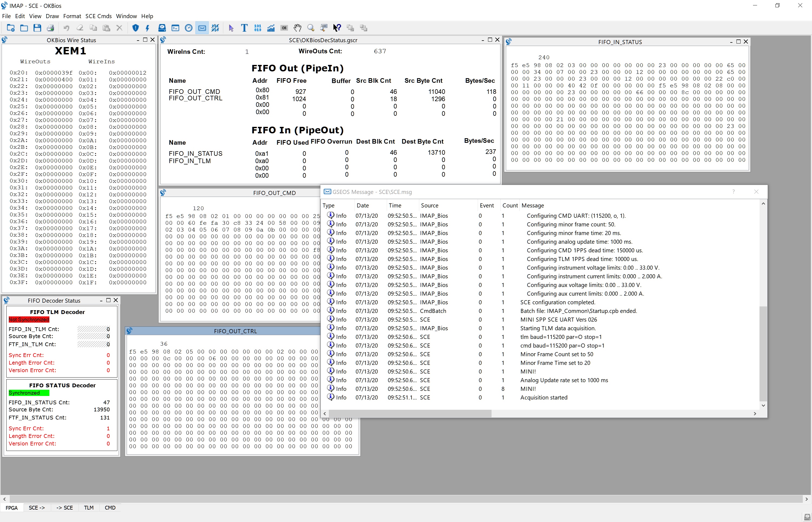812x522 pixels.
Task: Open a file with the folder icon
Action: [24, 28]
